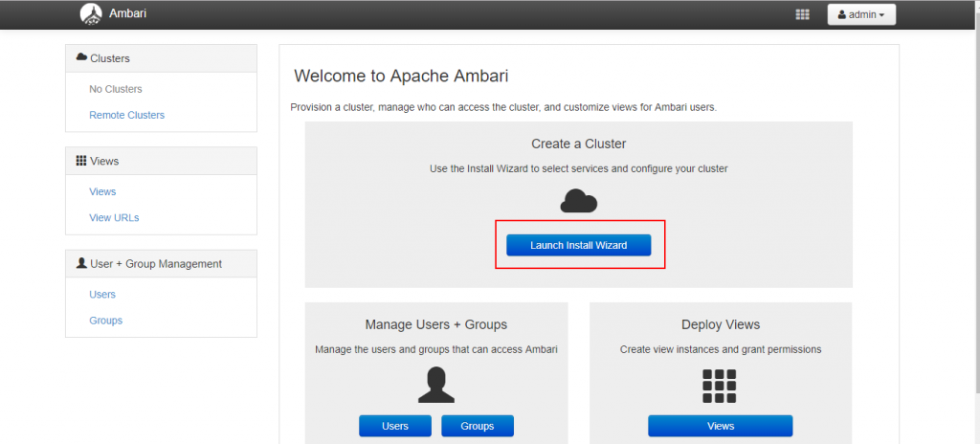Open Groups in the sidebar
This screenshot has width=980, height=444.
(105, 321)
